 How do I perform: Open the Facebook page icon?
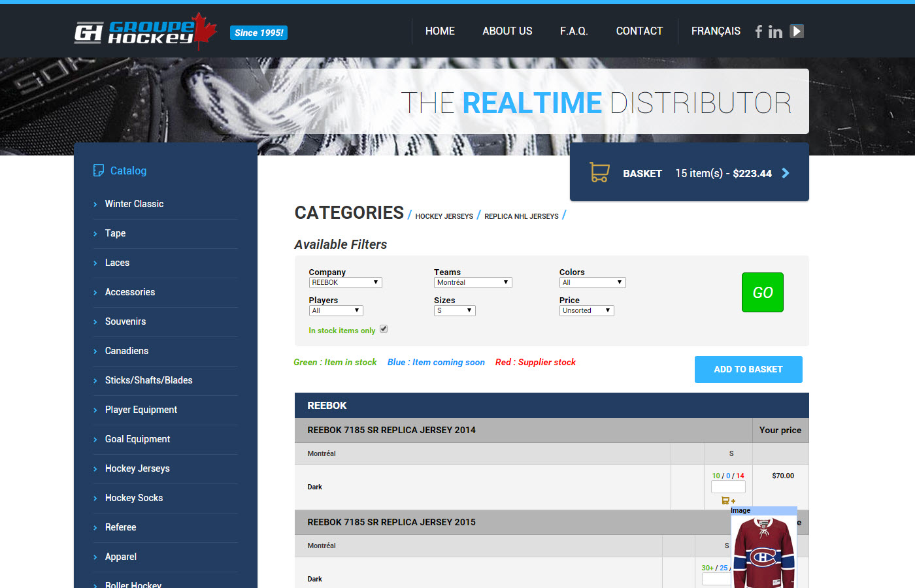coord(759,31)
